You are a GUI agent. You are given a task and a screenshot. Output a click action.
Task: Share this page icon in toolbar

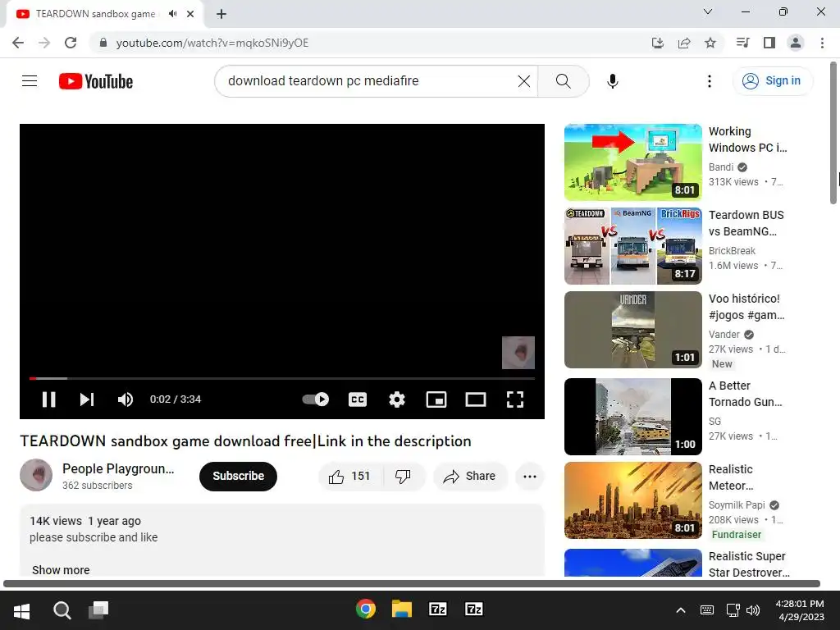pos(684,43)
